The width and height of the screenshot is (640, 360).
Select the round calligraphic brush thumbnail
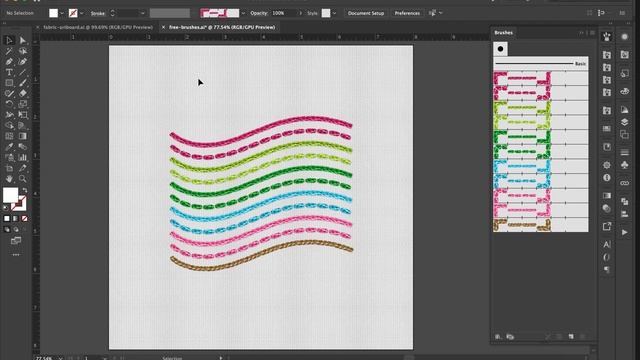500,49
